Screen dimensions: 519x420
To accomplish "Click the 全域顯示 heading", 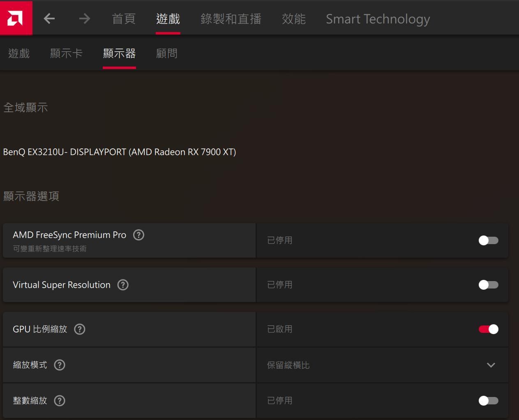I will point(25,108).
